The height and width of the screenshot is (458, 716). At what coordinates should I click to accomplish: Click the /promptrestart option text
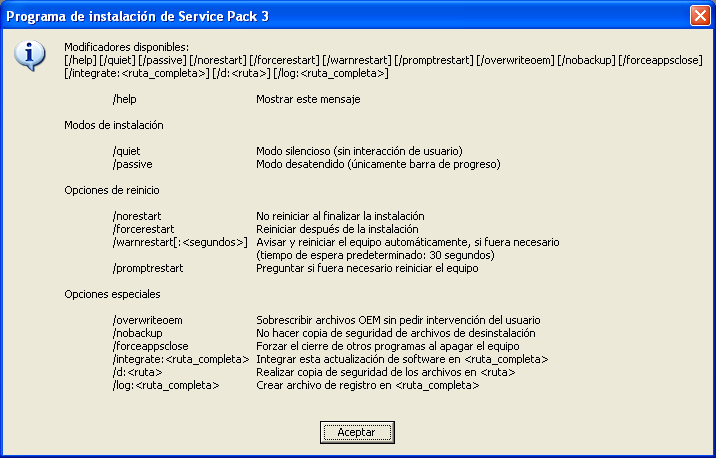(x=148, y=268)
